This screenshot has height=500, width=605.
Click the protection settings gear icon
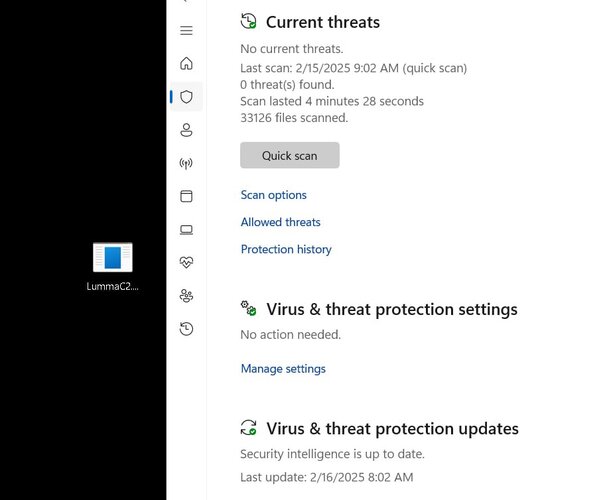tap(248, 308)
